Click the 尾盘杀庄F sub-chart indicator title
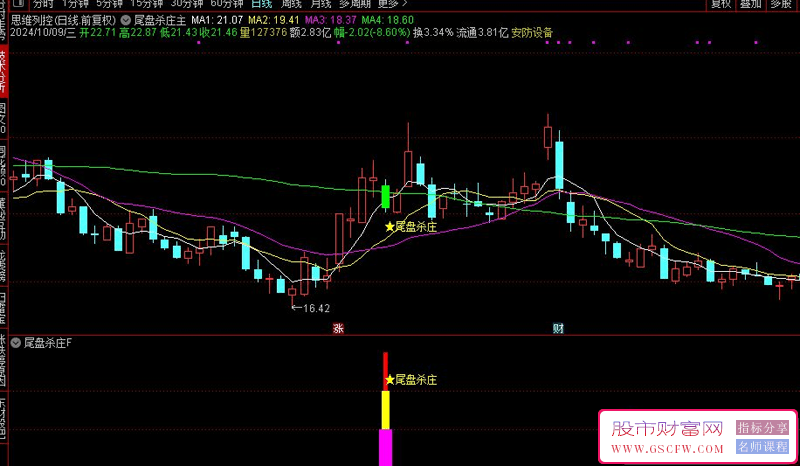This screenshot has height=466, width=800. coord(47,343)
